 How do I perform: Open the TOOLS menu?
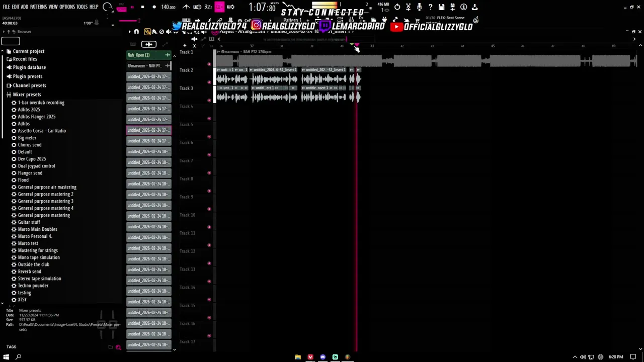(82, 7)
